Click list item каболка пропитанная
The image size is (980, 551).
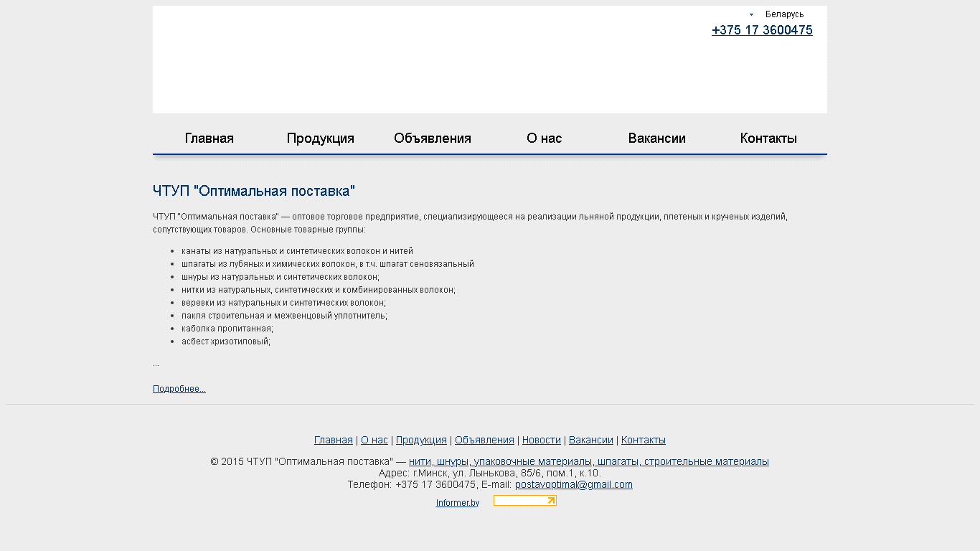(227, 329)
